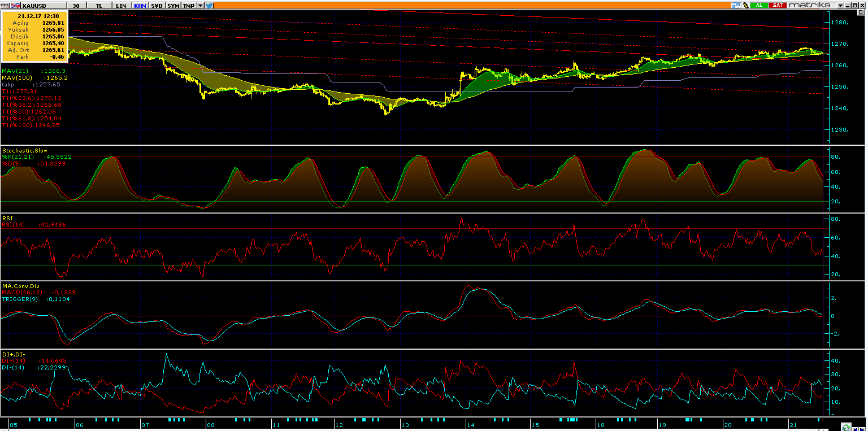Image resolution: width=868 pixels, height=431 pixels.
Task: Open the SYM symbol menu
Action: [173, 5]
